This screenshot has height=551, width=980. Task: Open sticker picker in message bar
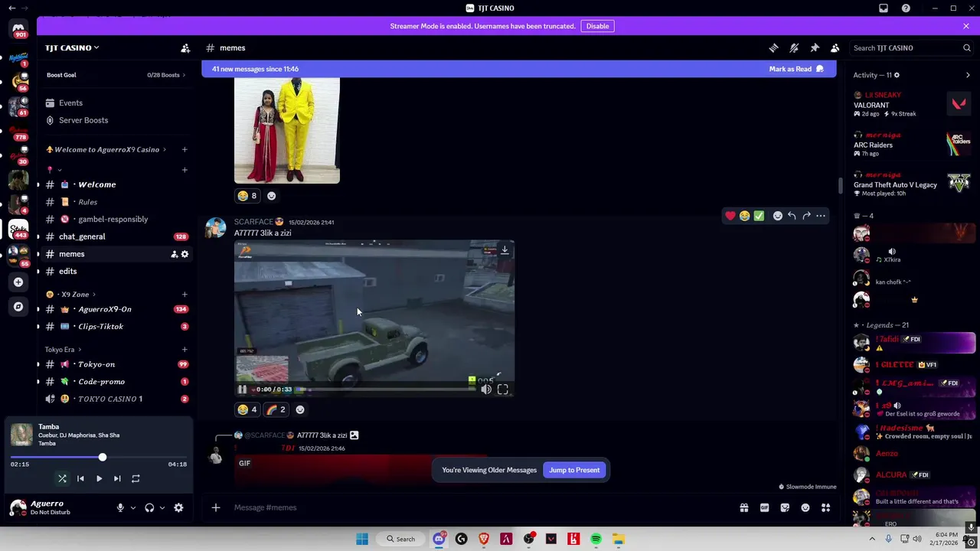[x=785, y=507]
